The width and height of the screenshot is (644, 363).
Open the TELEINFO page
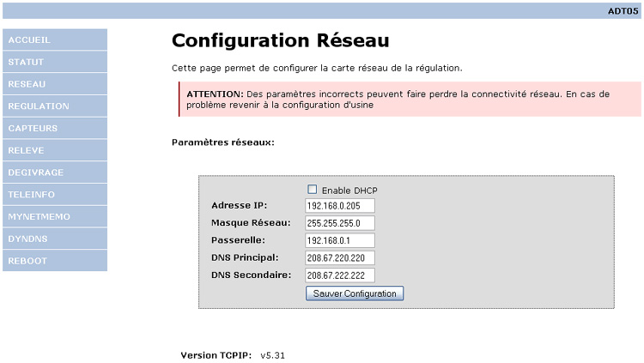[x=55, y=195]
